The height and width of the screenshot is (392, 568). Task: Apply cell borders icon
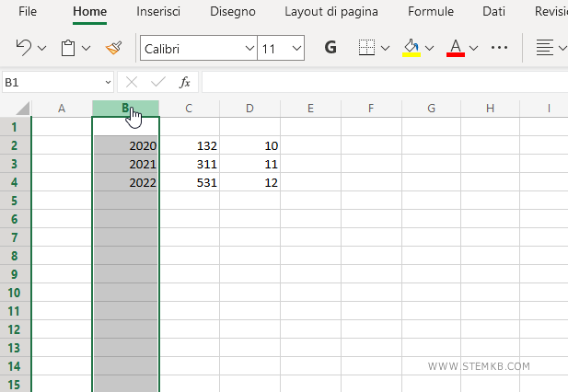(366, 48)
